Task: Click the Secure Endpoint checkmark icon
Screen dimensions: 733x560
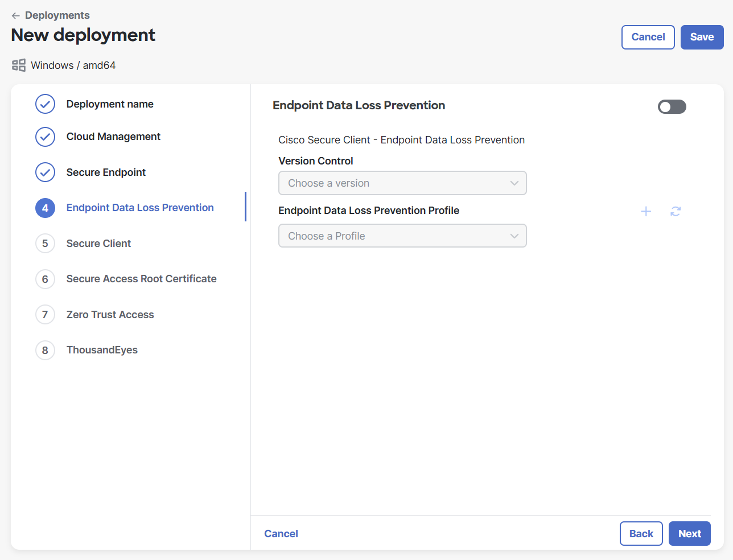Action: tap(45, 172)
